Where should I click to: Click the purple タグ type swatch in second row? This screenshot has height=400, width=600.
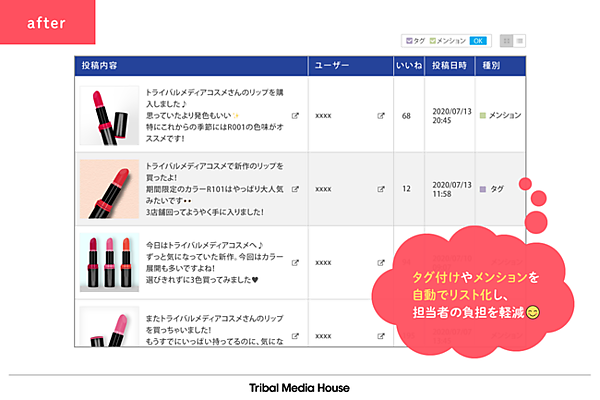[x=483, y=189]
